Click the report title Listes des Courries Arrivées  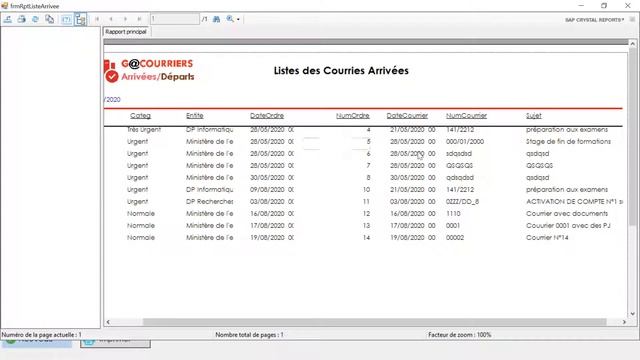tap(341, 71)
